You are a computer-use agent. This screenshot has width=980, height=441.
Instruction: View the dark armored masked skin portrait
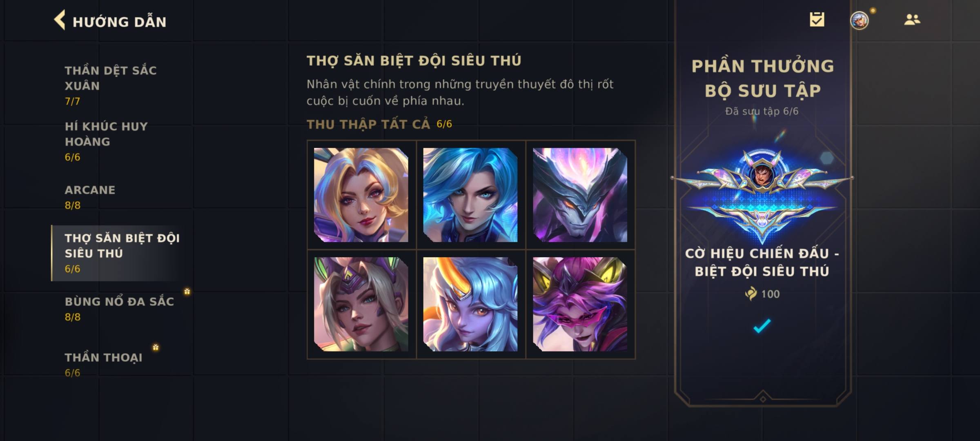click(580, 195)
